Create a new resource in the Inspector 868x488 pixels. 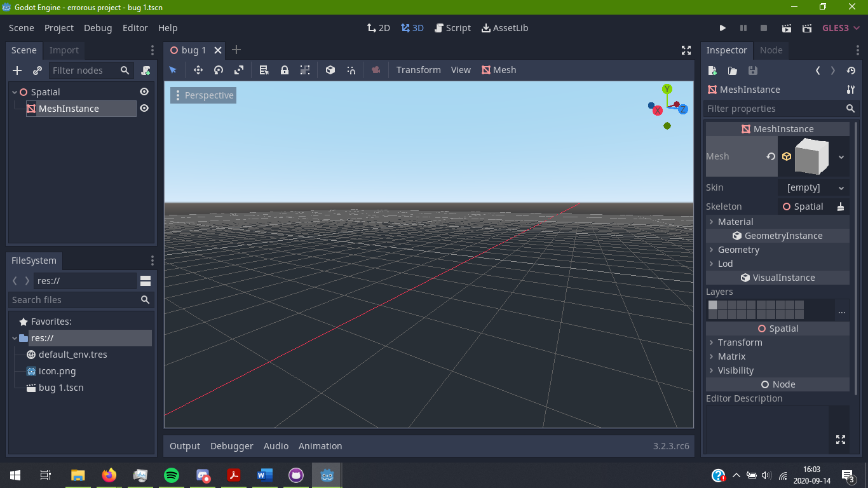[712, 71]
